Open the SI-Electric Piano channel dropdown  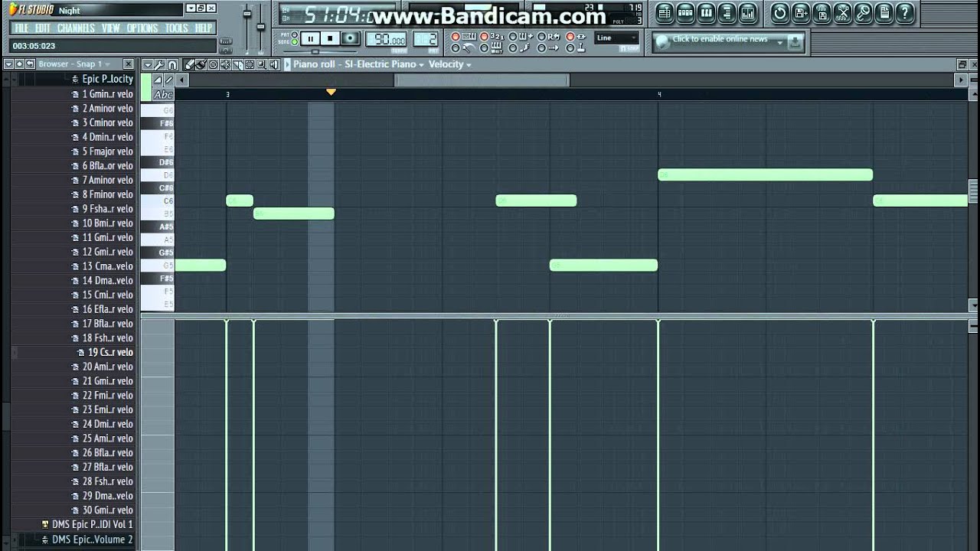click(384, 64)
